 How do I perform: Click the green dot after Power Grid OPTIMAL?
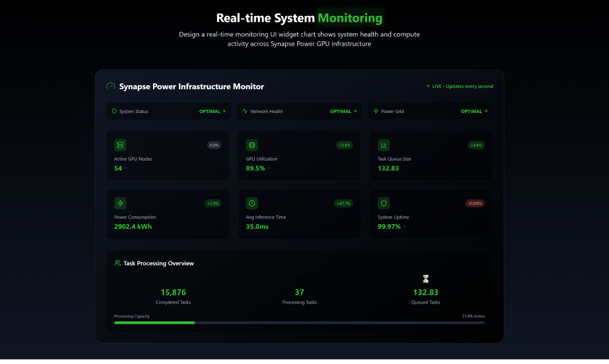pyautogui.click(x=486, y=111)
